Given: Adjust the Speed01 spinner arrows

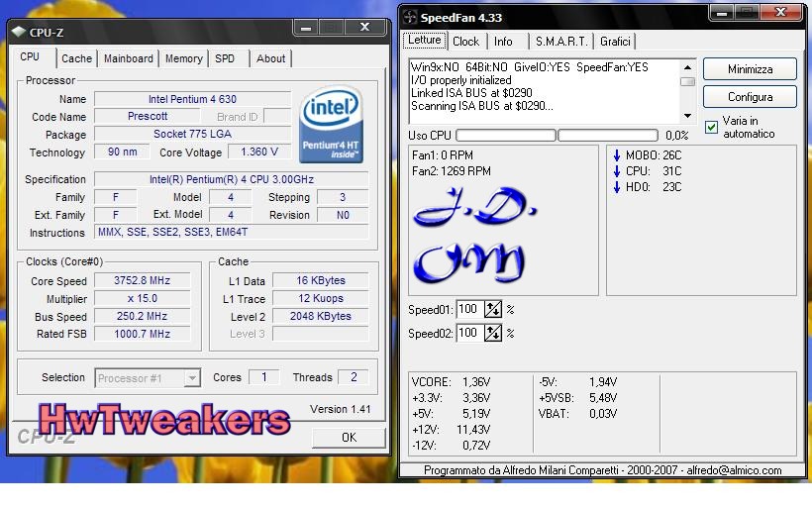Looking at the screenshot, I should point(492,310).
